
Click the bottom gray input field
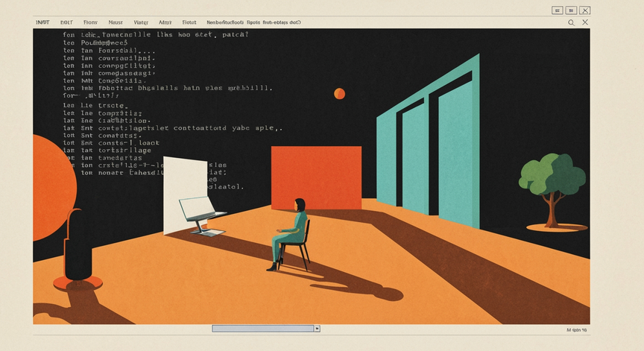(x=263, y=329)
